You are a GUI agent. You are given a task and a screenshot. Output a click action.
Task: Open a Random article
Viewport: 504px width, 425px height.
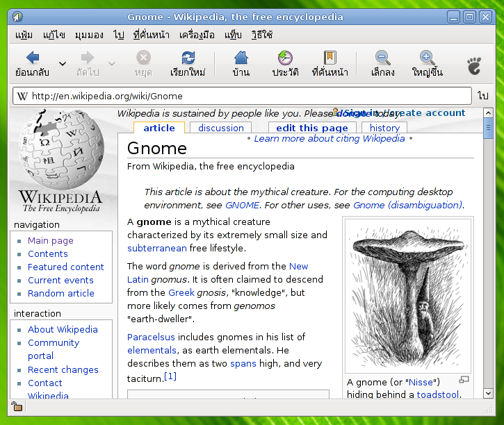coord(60,293)
